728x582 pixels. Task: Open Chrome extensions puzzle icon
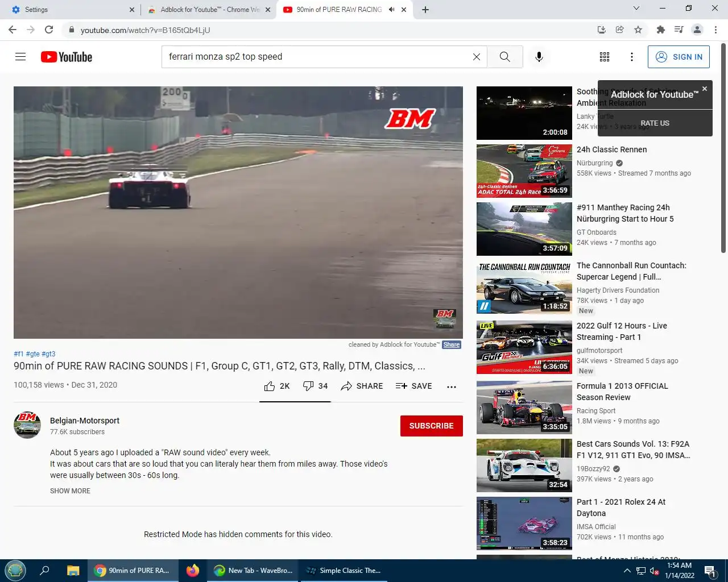click(x=660, y=30)
